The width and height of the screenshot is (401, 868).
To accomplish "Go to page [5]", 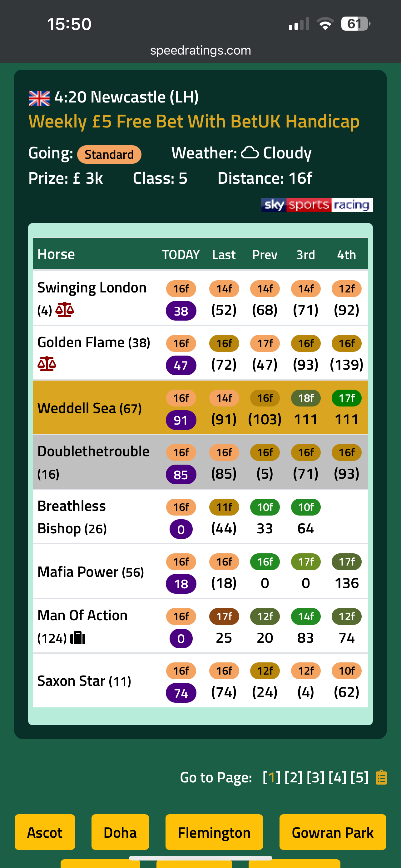I will (x=359, y=777).
